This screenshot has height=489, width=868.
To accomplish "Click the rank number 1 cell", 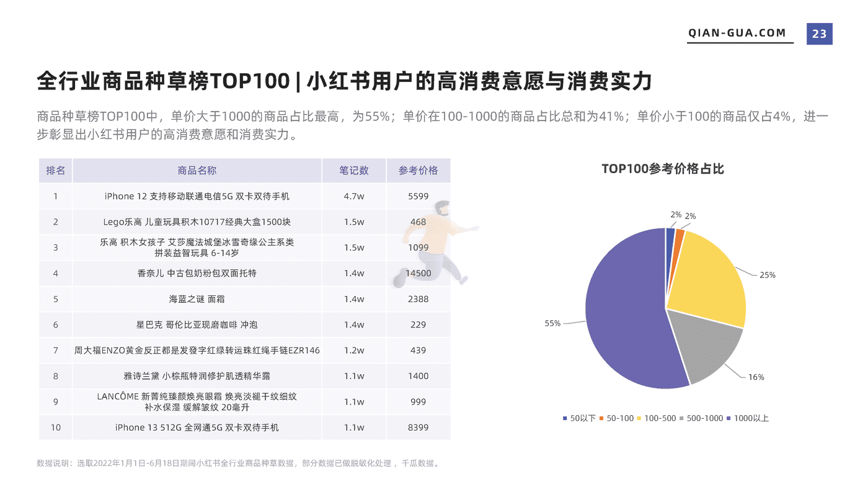I will (x=55, y=196).
